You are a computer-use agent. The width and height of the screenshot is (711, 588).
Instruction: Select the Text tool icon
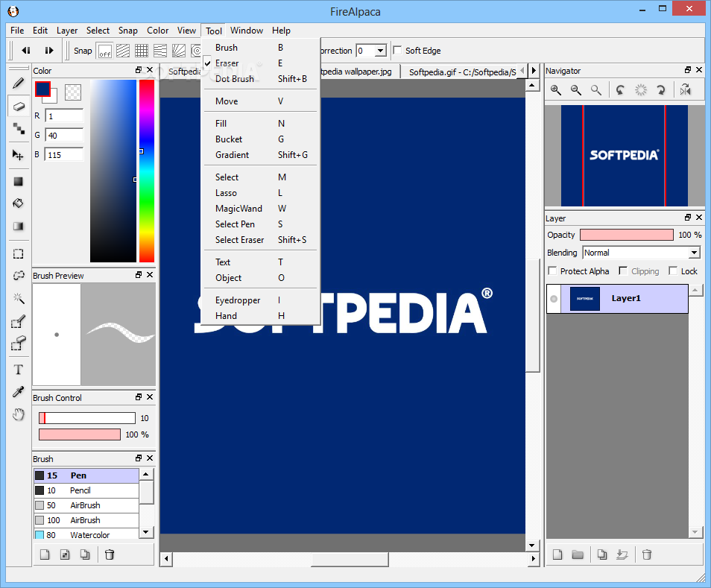click(18, 370)
